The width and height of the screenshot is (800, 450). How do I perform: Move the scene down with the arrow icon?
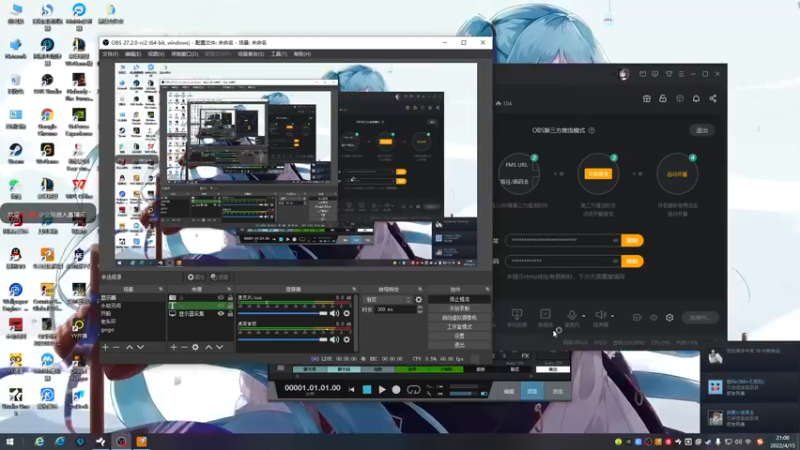[x=140, y=347]
